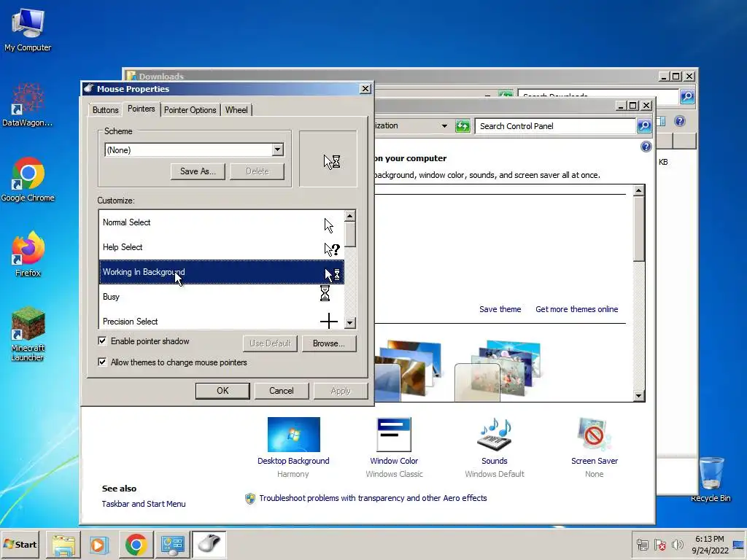
Task: Click the Control Panel refresh arrows icon
Action: (x=462, y=126)
